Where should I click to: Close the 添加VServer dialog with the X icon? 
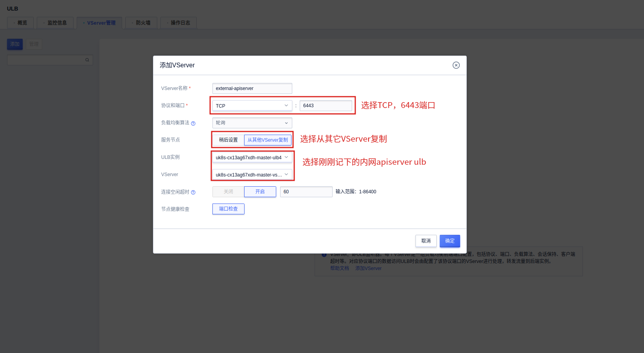coord(456,65)
